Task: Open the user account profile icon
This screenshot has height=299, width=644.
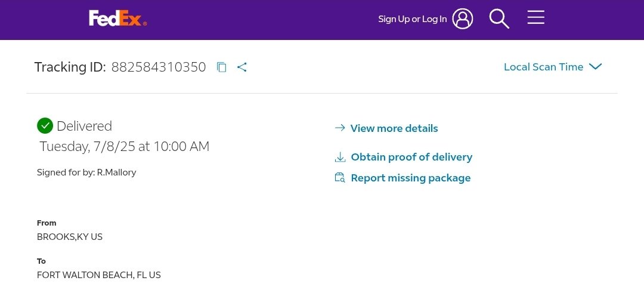Action: [462, 19]
